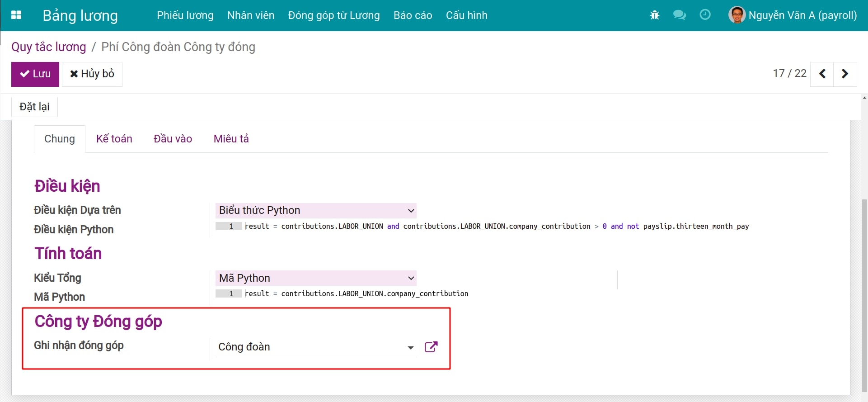Open external link for Công đoàn
This screenshot has height=402, width=868.
point(431,347)
